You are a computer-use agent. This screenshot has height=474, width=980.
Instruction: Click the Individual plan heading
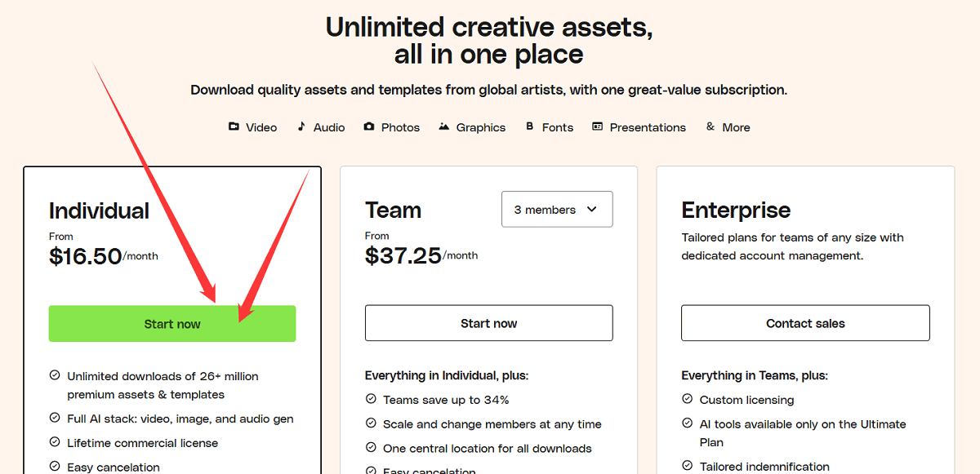pos(99,210)
